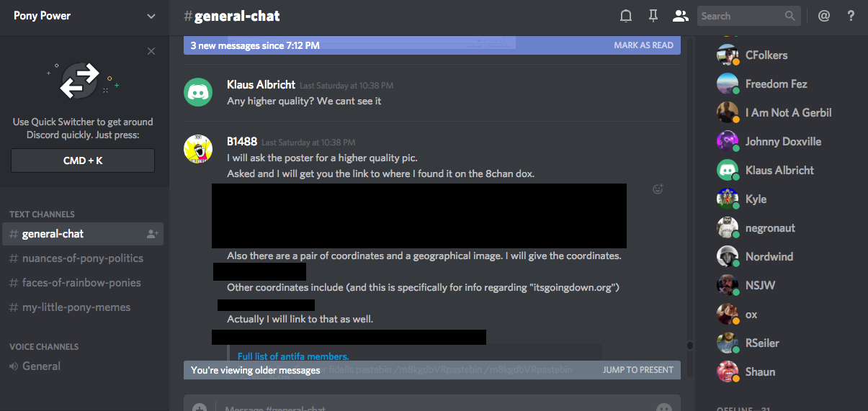Toggle the member list panel
The width and height of the screenshot is (868, 411).
[x=679, y=16]
